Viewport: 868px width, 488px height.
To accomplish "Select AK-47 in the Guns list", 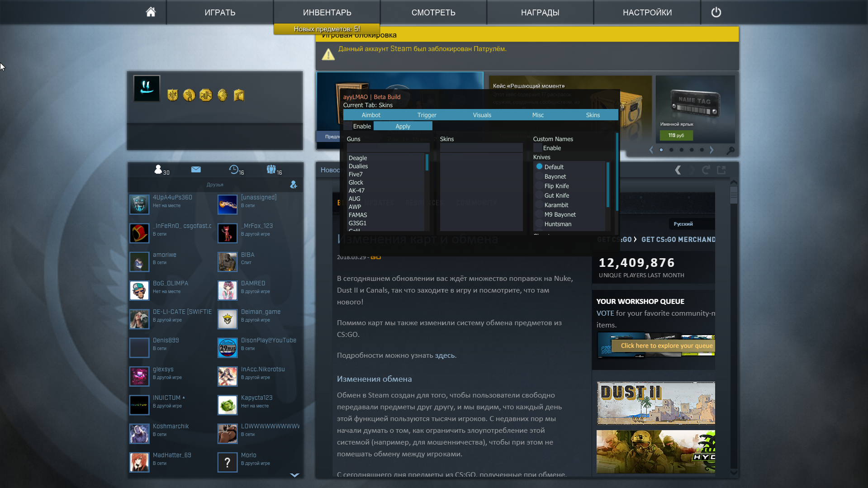I will 357,190.
